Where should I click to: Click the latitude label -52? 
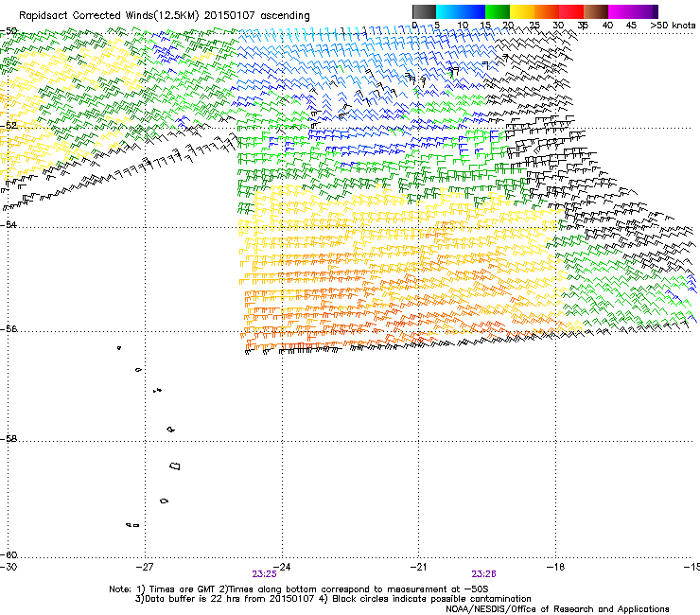pos(9,126)
